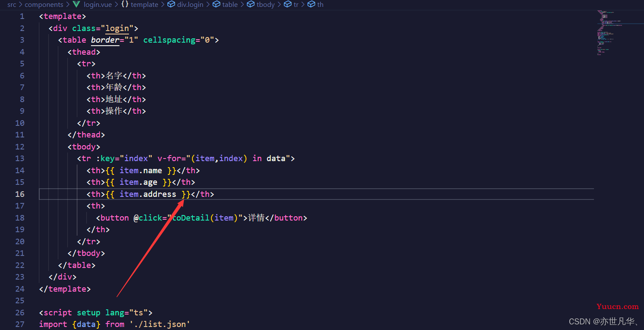The width and height of the screenshot is (644, 330).
Task: Click the underlined border attribute
Action: pyautogui.click(x=105, y=40)
